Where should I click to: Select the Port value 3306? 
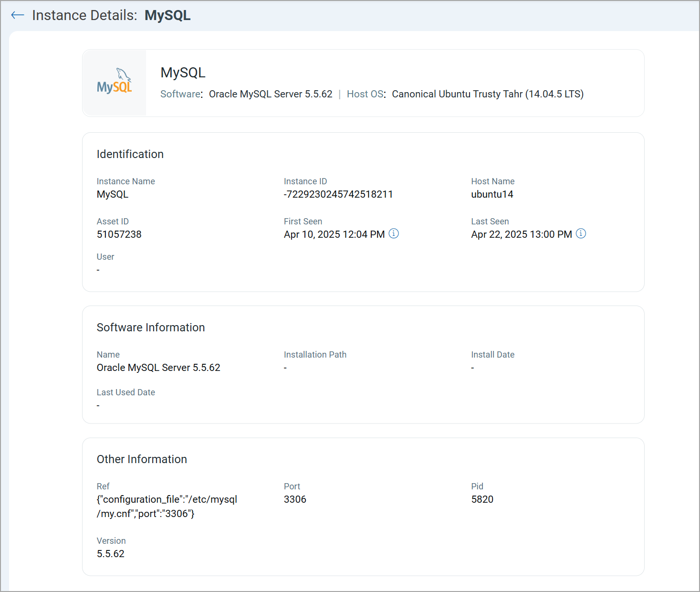(295, 499)
